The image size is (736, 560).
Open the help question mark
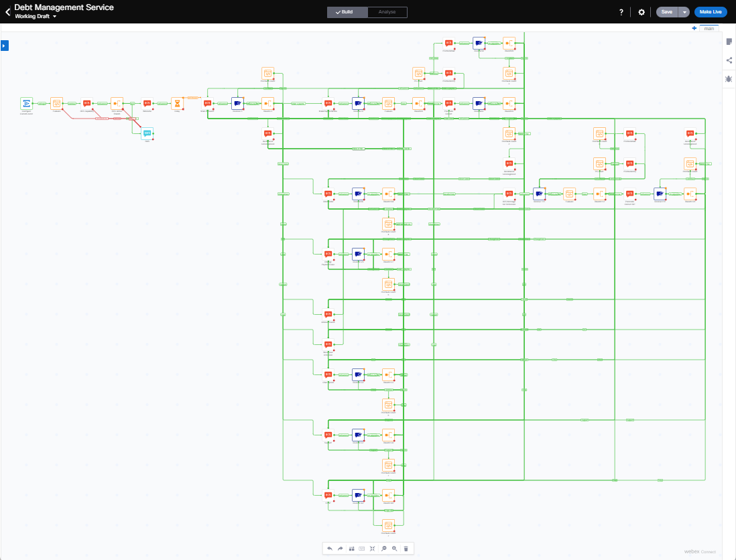point(621,12)
